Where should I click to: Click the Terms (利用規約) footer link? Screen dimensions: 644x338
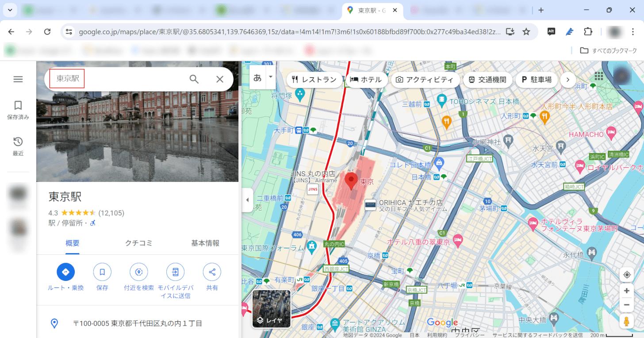pos(437,335)
